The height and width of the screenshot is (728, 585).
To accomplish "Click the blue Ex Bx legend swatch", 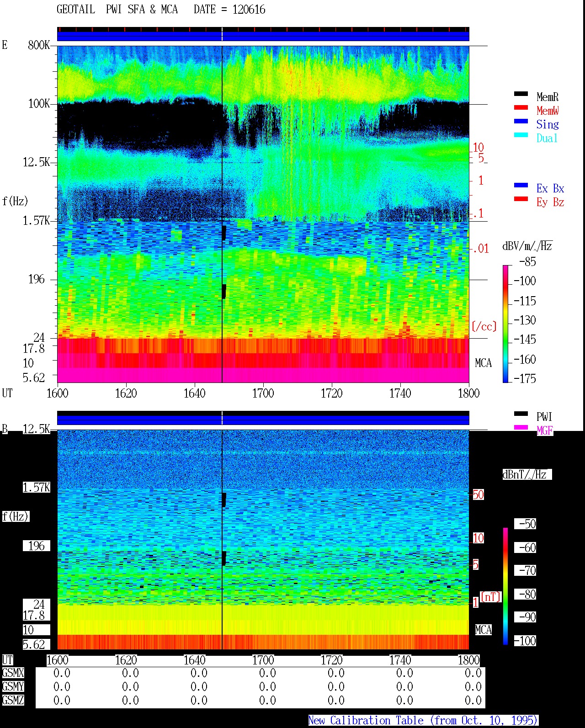I will coord(521,186).
